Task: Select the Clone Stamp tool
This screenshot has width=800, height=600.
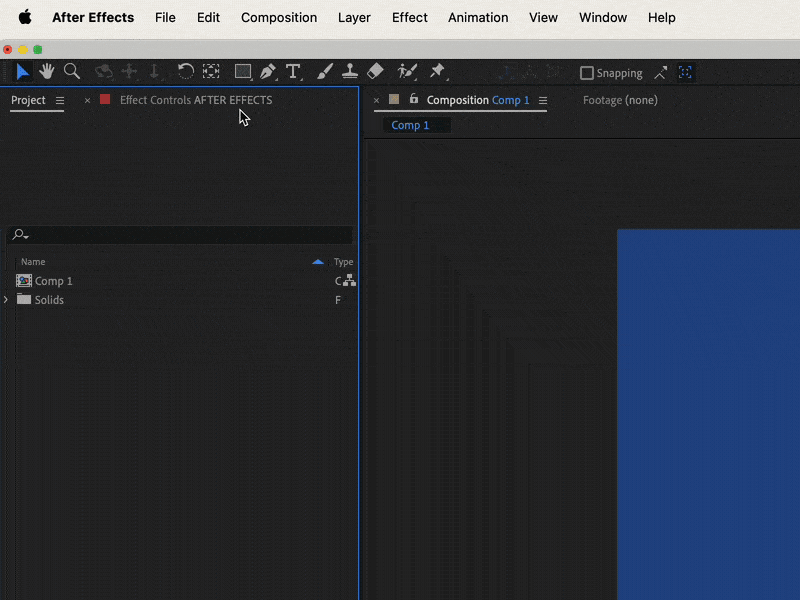Action: point(349,72)
